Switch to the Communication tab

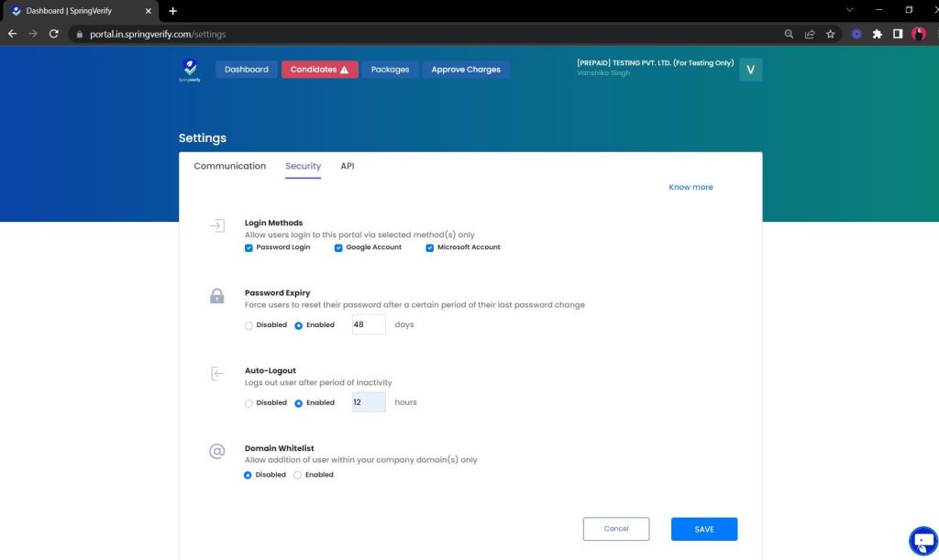pyautogui.click(x=229, y=166)
